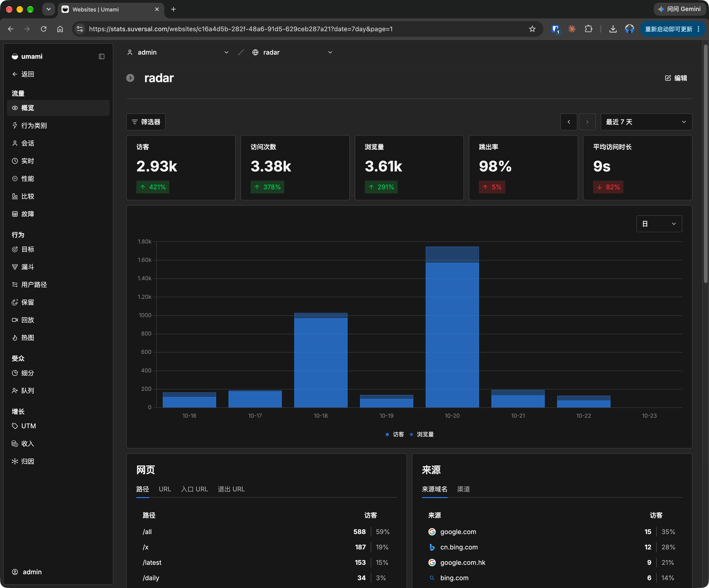Switch to the URL tab
This screenshot has width=709, height=588.
tap(165, 489)
